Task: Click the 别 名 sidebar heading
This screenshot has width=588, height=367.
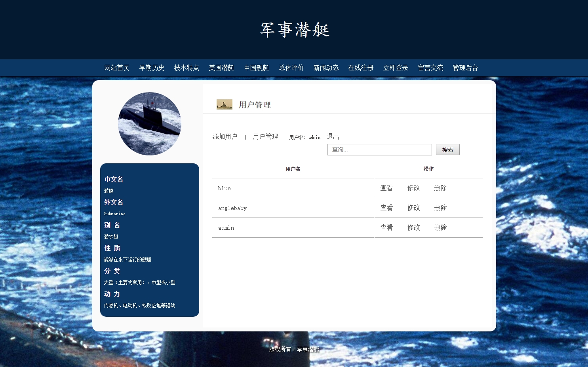Action: point(112,225)
